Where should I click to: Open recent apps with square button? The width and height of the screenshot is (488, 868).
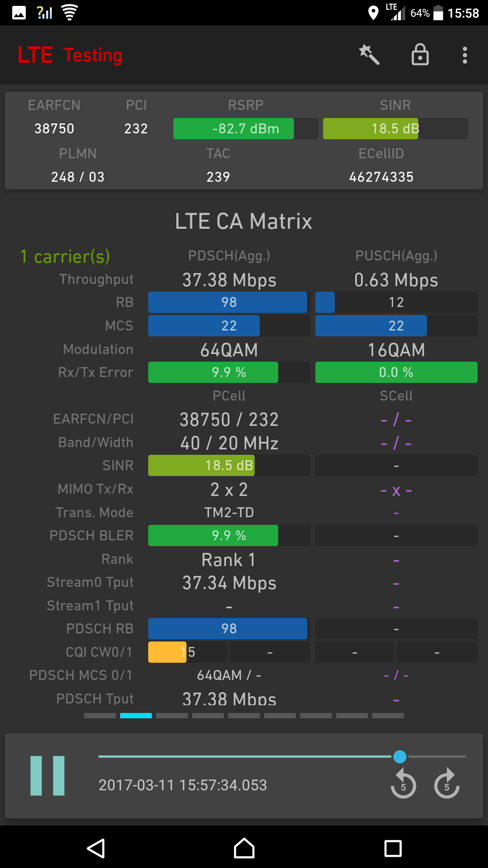pos(393,849)
